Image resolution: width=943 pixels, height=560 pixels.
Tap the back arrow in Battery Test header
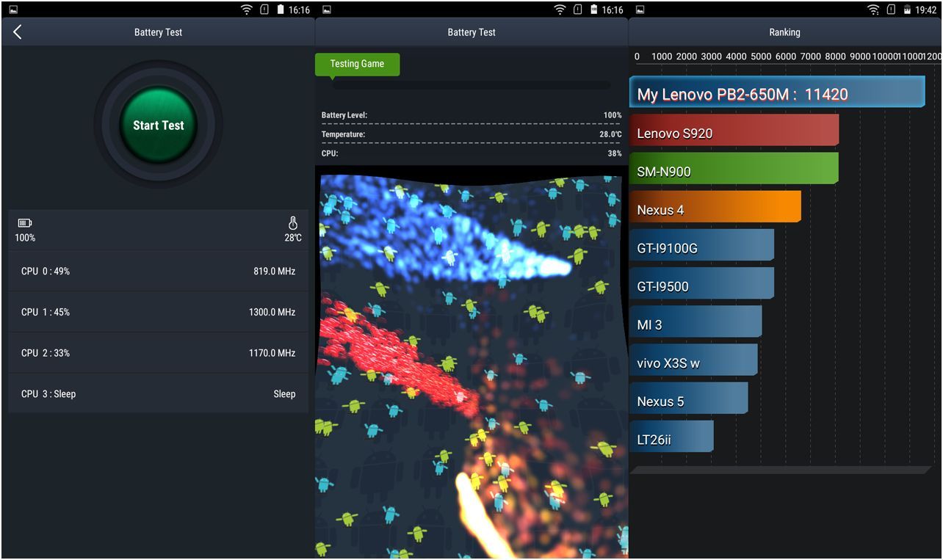coord(18,32)
